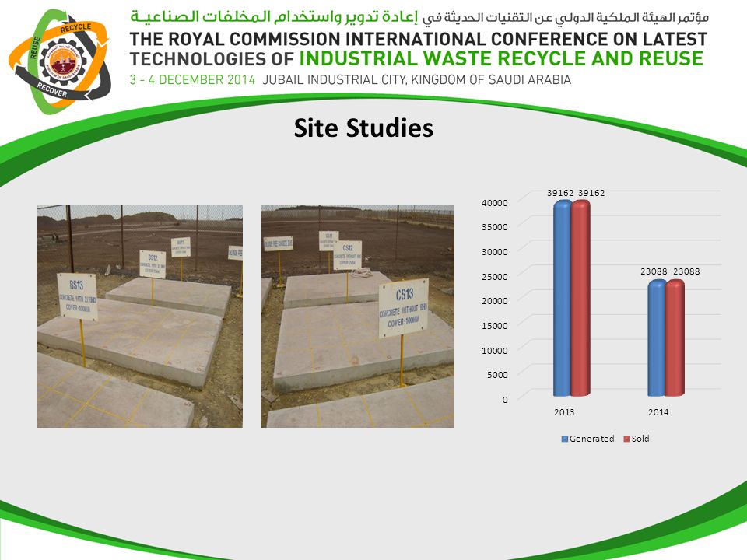
Task: Click 'THE ROYAL COMMISSION INTERNATIONAL CONFERENCE ON LATEST' heading
Action: [419, 39]
